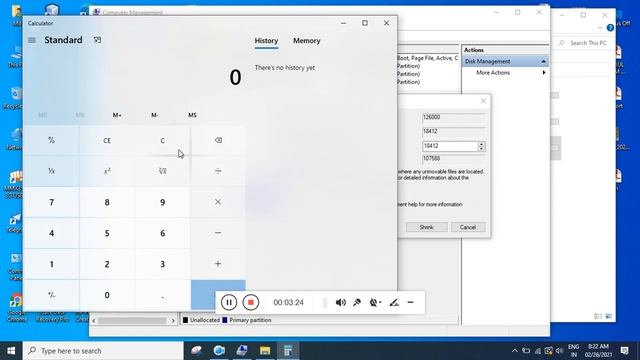640x360 pixels.
Task: Click the shrink amount field showing 18412
Action: point(450,146)
